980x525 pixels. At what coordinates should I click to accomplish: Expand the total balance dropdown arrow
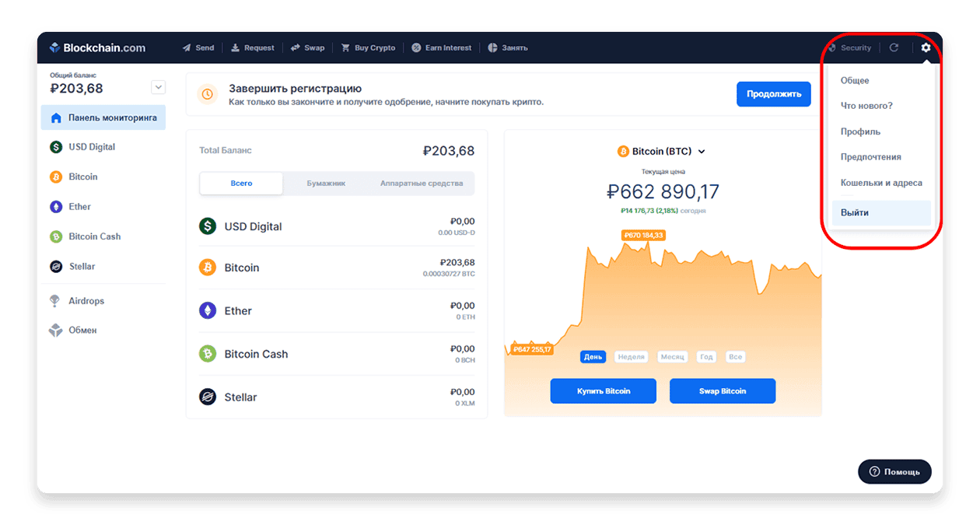pos(159,88)
